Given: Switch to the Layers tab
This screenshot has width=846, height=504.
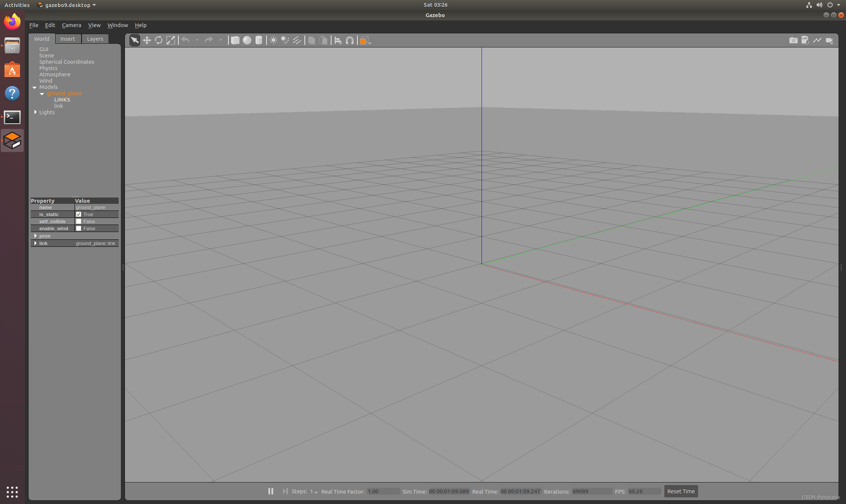Looking at the screenshot, I should (x=95, y=39).
